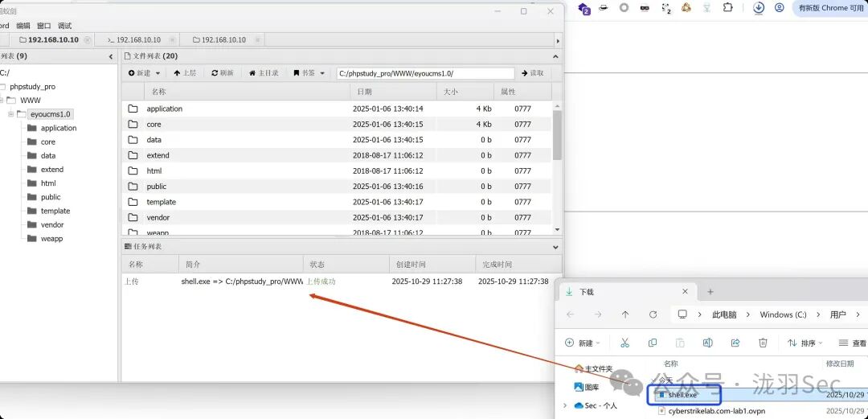Collapse the 文件列表 panel chevron
This screenshot has height=419, width=868.
point(556,56)
